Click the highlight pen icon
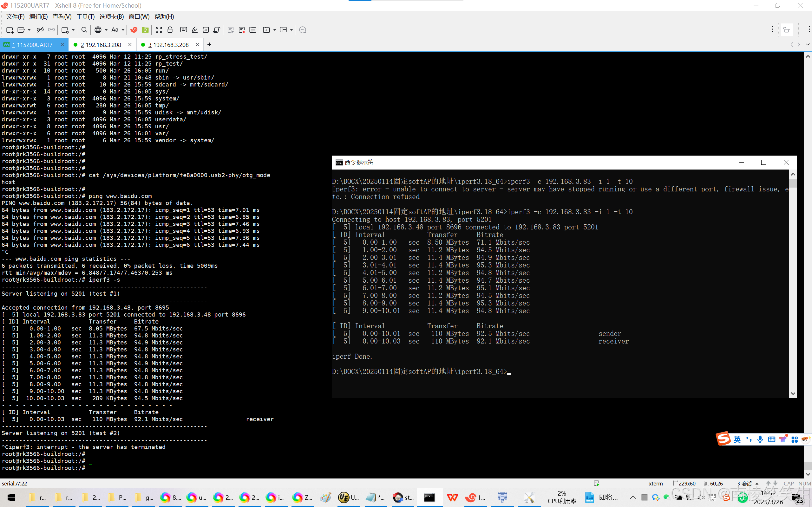 coord(195,30)
